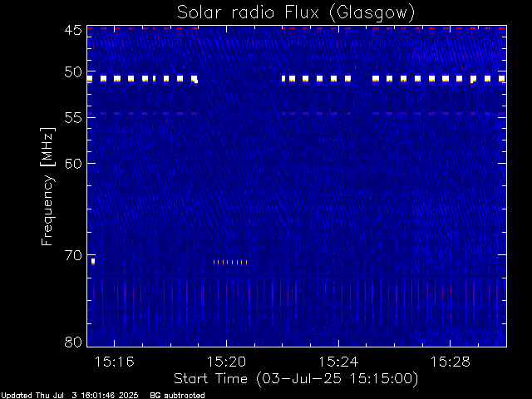Click the 55 frequency tick label
This screenshot has height=399, width=532.
[73, 118]
